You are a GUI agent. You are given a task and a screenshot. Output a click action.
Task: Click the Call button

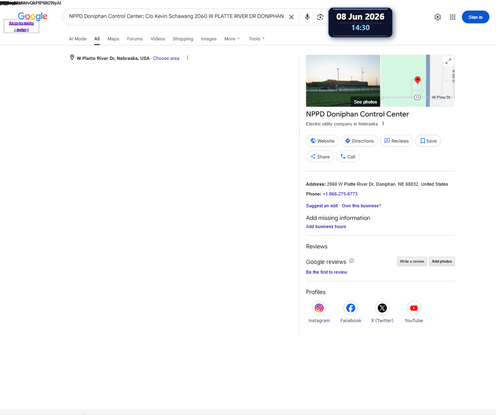click(x=348, y=157)
